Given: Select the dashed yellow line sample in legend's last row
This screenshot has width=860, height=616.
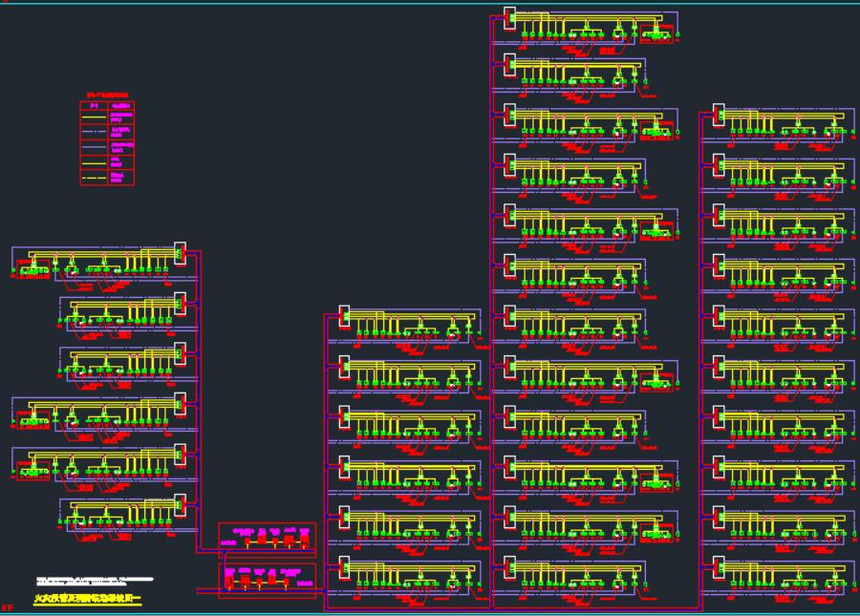Looking at the screenshot, I should (94, 178).
